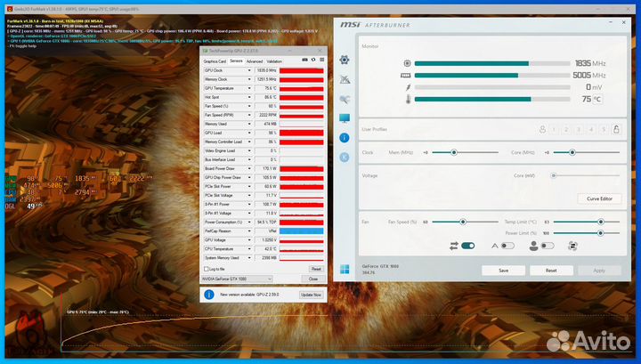Select user profile slot 4 in Afterburner
Screen dimensions: 641x364
(x=591, y=130)
